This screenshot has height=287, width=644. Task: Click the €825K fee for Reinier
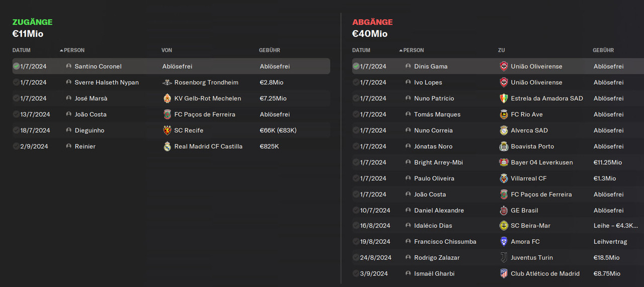click(x=269, y=147)
